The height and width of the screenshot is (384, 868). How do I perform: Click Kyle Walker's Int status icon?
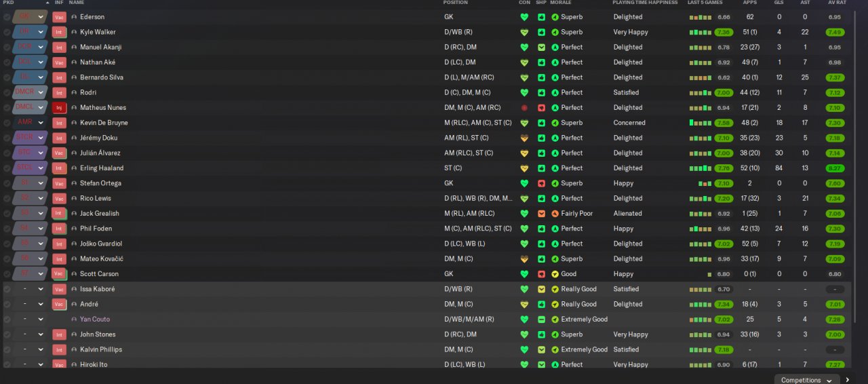[60, 32]
